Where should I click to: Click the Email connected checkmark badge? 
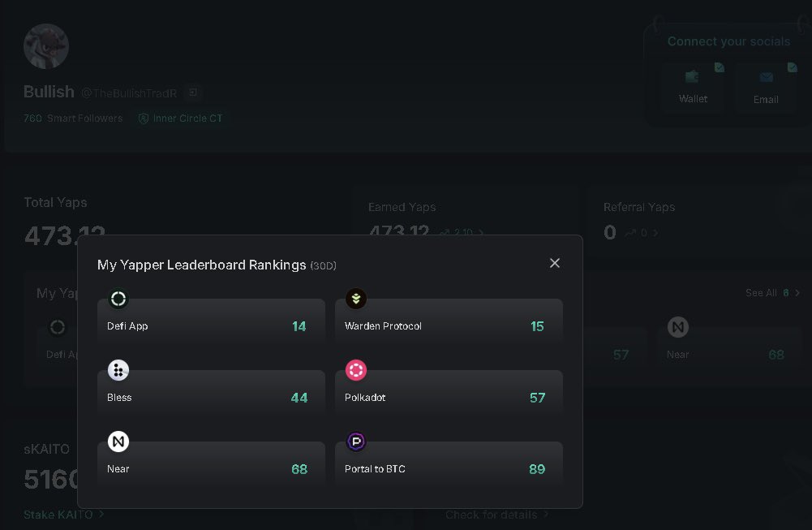[x=793, y=67]
